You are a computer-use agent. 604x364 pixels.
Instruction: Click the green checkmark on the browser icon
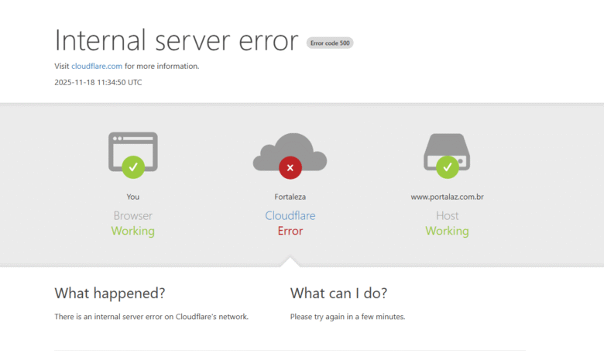point(133,166)
